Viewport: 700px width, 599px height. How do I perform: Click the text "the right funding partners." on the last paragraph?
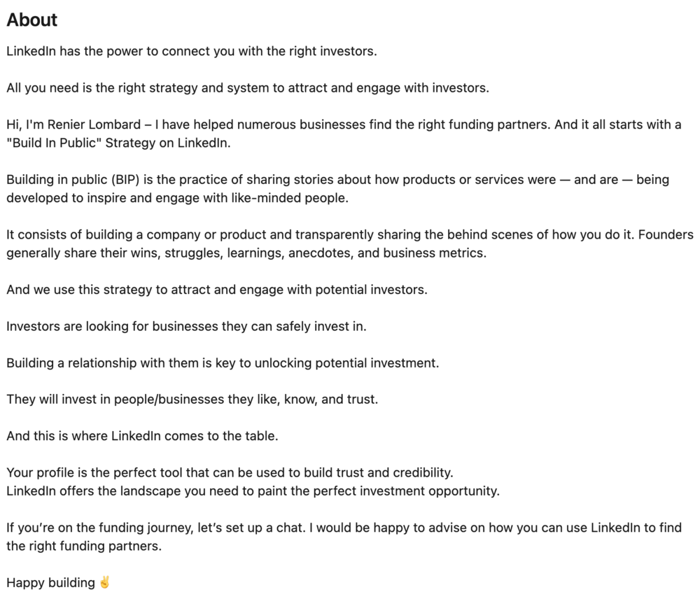click(84, 546)
